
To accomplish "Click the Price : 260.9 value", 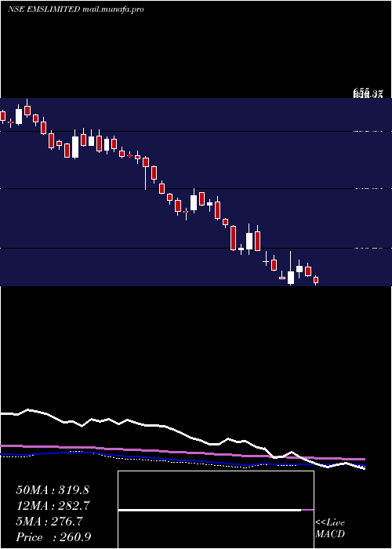I will pyautogui.click(x=53, y=537).
